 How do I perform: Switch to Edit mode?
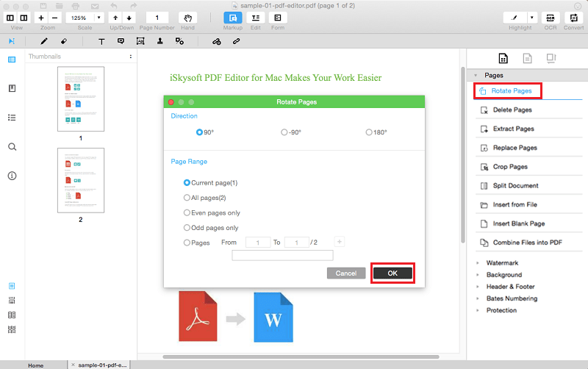(x=255, y=18)
